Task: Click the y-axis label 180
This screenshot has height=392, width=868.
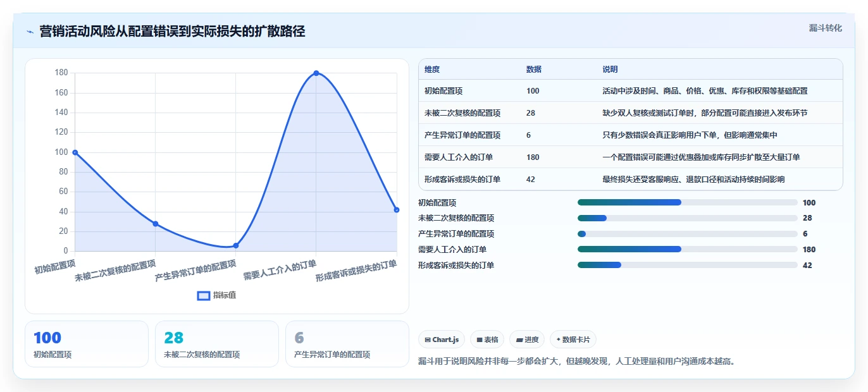Action: click(x=61, y=73)
